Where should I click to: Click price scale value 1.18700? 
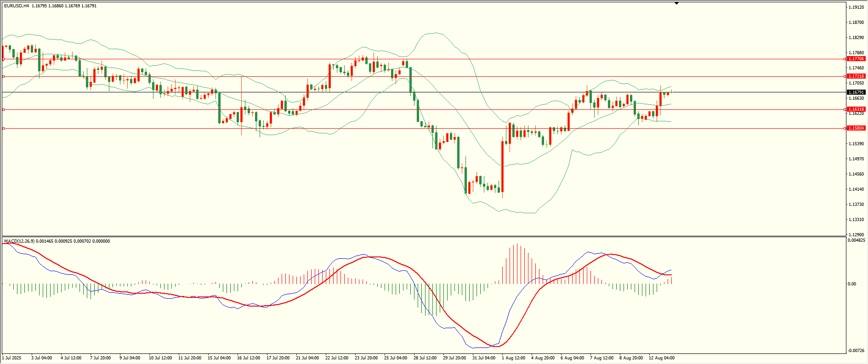tap(857, 23)
